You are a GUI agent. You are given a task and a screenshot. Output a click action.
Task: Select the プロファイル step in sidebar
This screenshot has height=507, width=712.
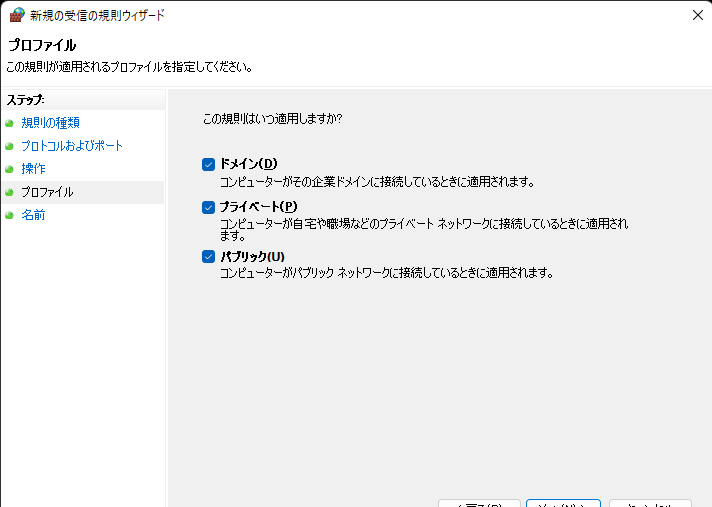[47, 192]
